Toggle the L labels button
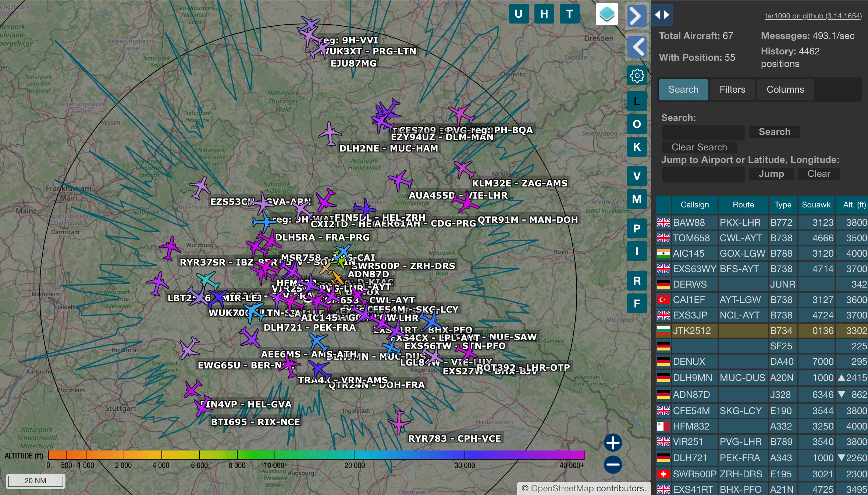The image size is (868, 495). 637,101
